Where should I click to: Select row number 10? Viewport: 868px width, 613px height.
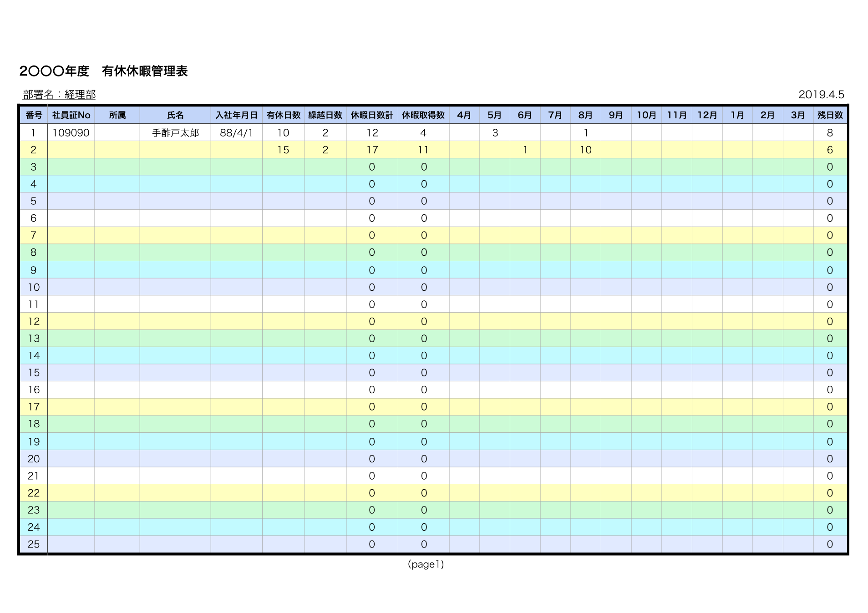click(34, 287)
